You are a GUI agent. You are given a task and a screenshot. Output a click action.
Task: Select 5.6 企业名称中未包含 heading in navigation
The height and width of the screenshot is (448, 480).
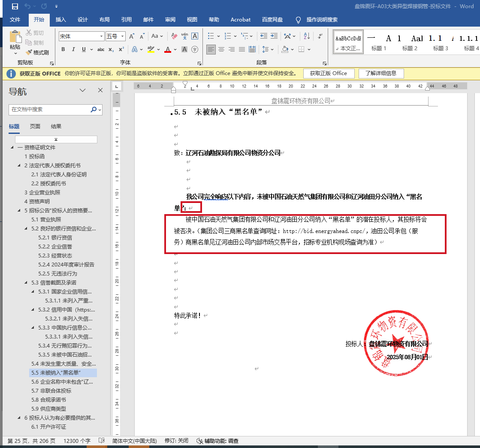(x=62, y=382)
